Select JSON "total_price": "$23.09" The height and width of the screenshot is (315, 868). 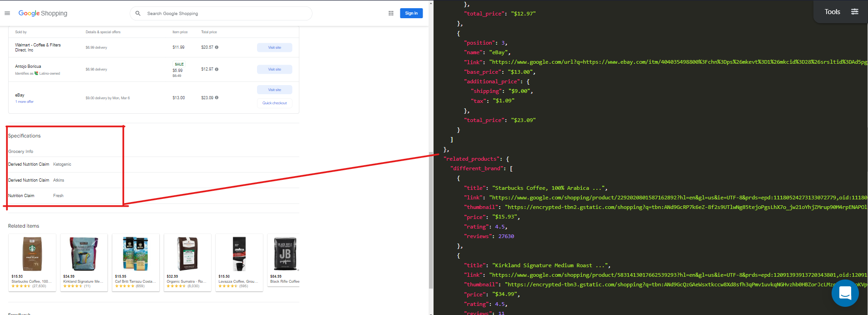pos(500,120)
